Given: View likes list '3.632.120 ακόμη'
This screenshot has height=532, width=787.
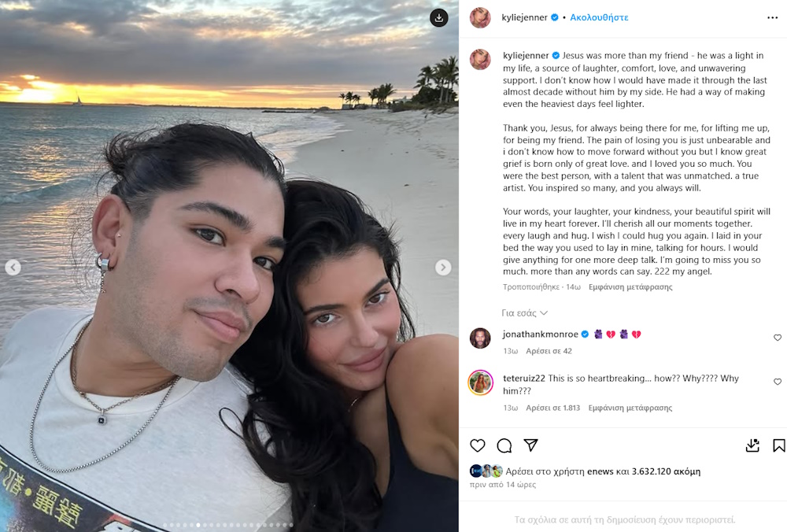Looking at the screenshot, I should [666, 471].
